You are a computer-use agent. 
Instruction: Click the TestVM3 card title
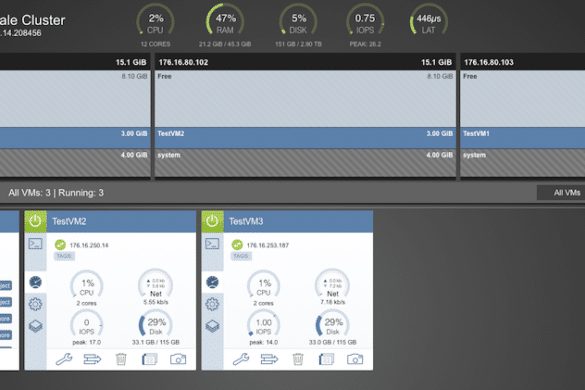click(x=246, y=221)
